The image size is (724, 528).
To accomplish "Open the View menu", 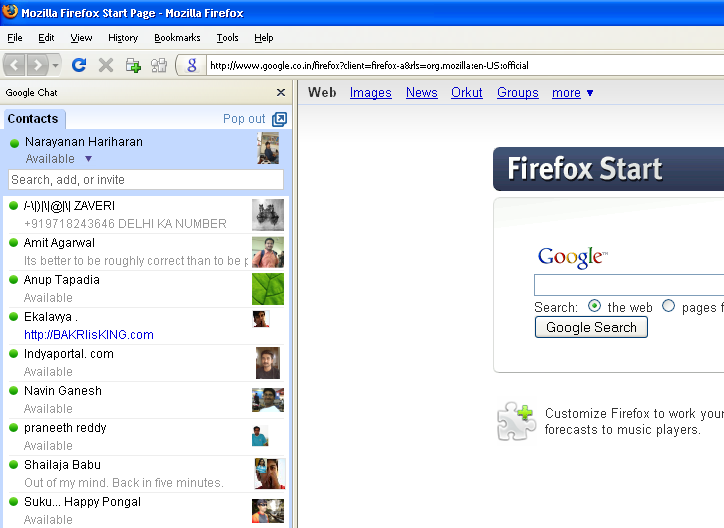I will pos(81,38).
